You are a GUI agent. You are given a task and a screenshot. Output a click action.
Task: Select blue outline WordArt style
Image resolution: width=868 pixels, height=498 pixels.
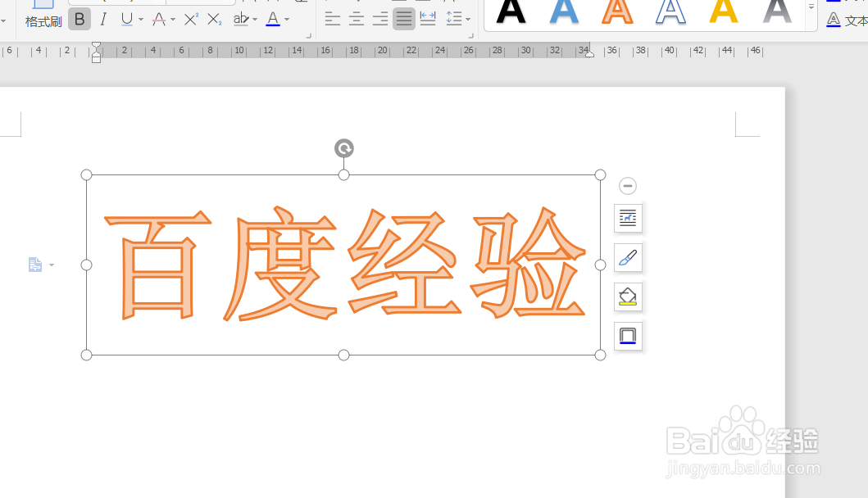[x=670, y=12]
